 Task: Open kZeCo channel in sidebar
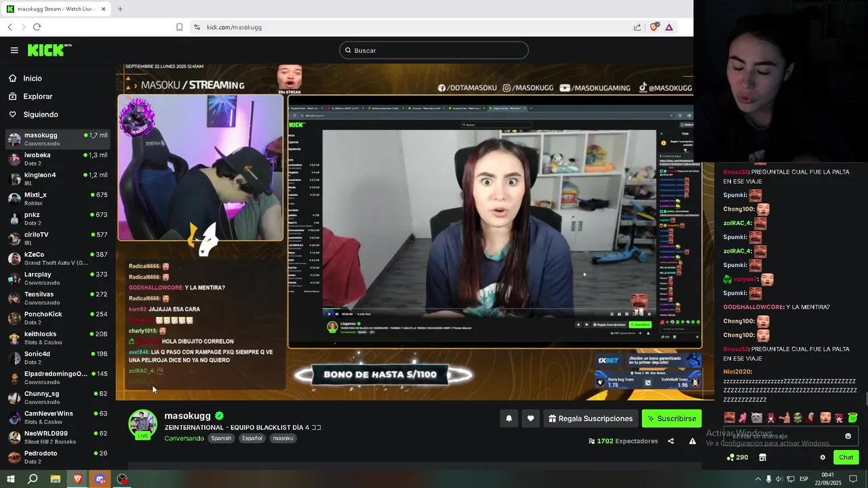(58, 258)
